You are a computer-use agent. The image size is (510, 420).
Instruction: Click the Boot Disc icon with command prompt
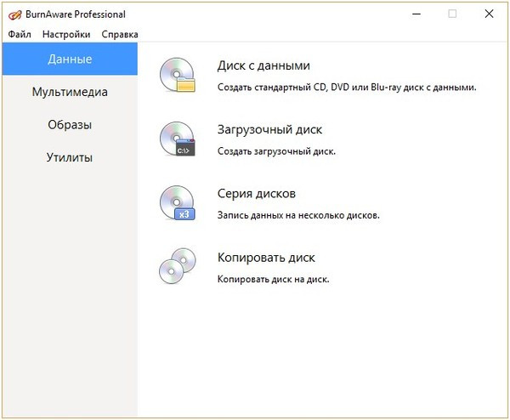(x=177, y=139)
